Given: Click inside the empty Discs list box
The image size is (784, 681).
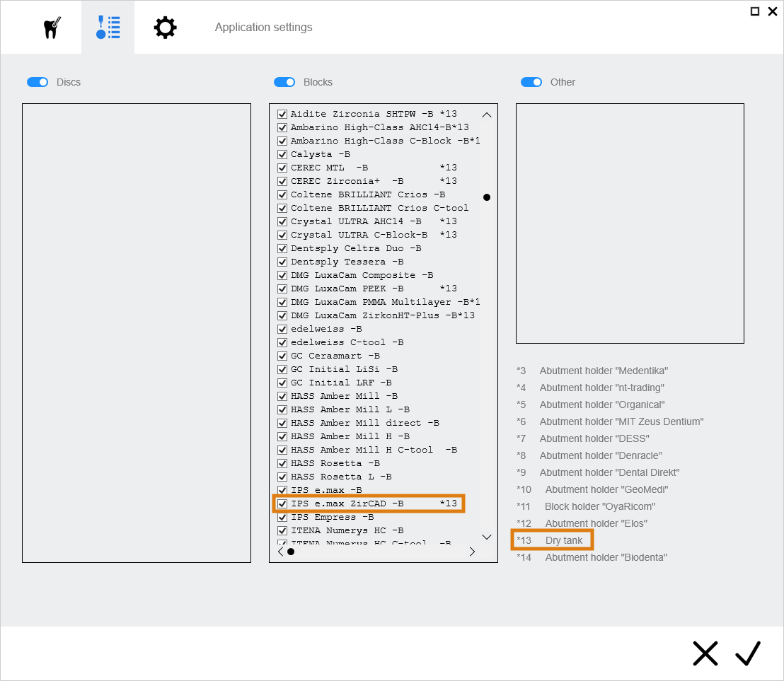Looking at the screenshot, I should click(x=137, y=333).
